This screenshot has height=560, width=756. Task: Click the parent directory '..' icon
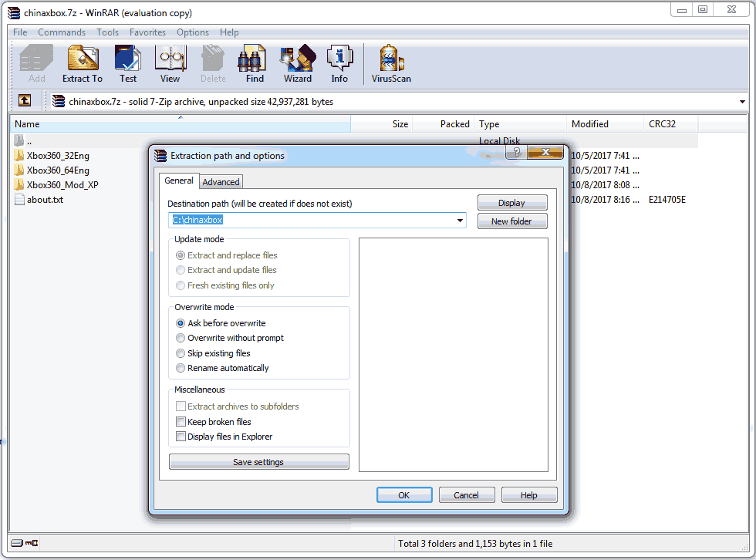tap(19, 140)
